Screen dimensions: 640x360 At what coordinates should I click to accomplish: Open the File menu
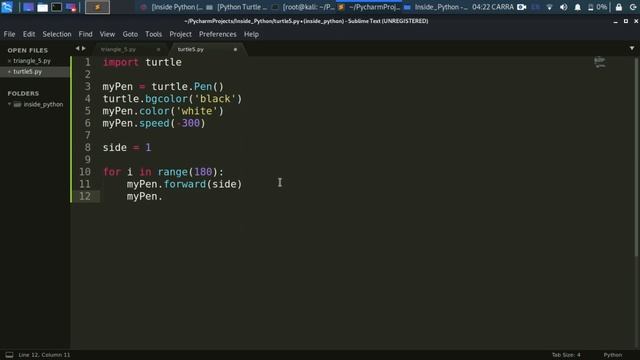tap(9, 34)
